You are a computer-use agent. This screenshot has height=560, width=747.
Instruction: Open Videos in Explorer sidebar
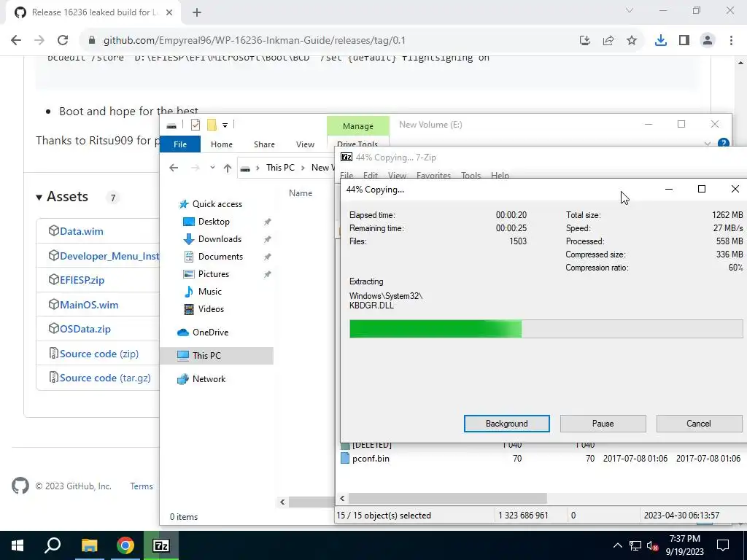211,309
